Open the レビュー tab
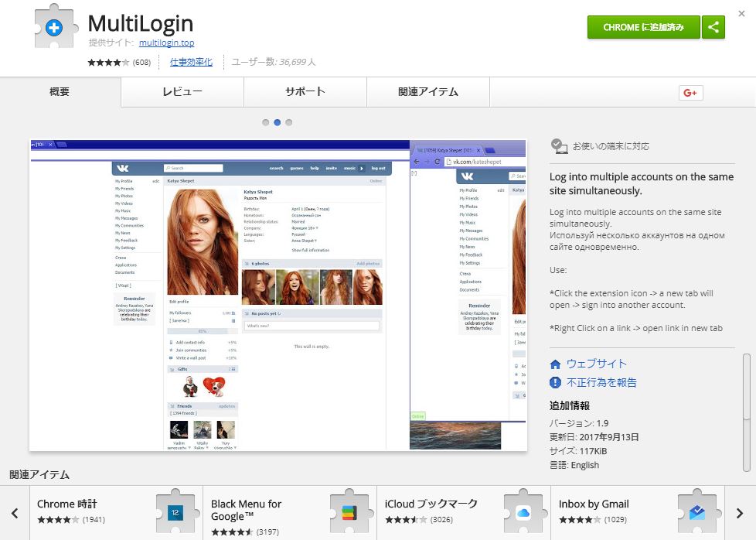This screenshot has width=756, height=540. click(x=182, y=92)
